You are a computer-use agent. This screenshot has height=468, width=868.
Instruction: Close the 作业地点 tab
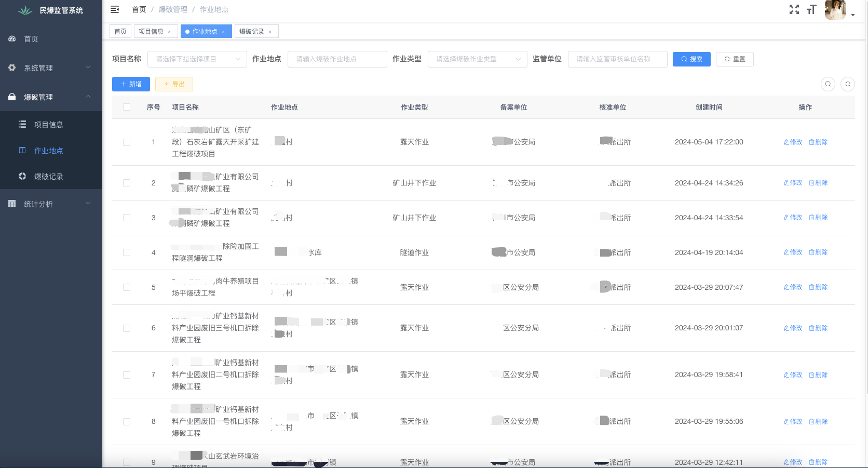223,32
